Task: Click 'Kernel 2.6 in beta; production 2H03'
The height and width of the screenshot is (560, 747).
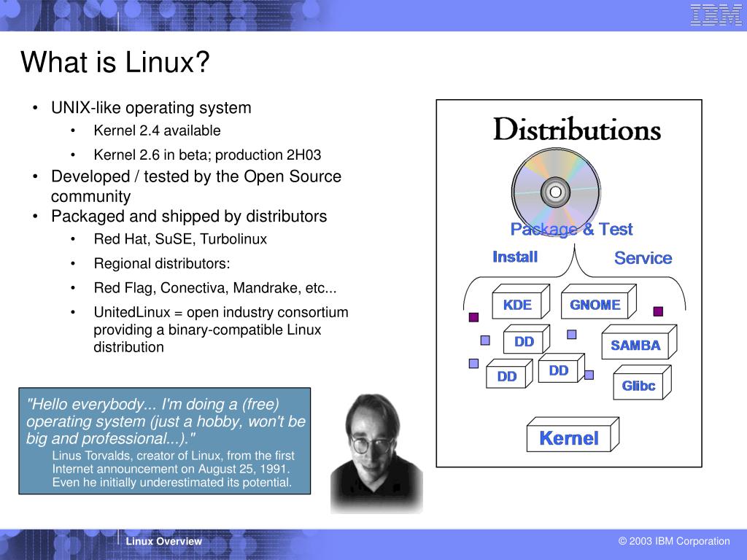Action: 207,155
